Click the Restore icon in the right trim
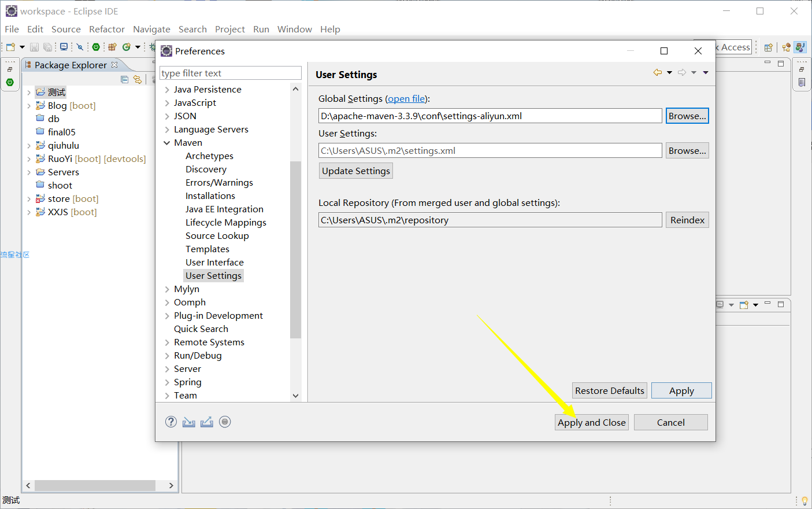 pyautogui.click(x=802, y=69)
